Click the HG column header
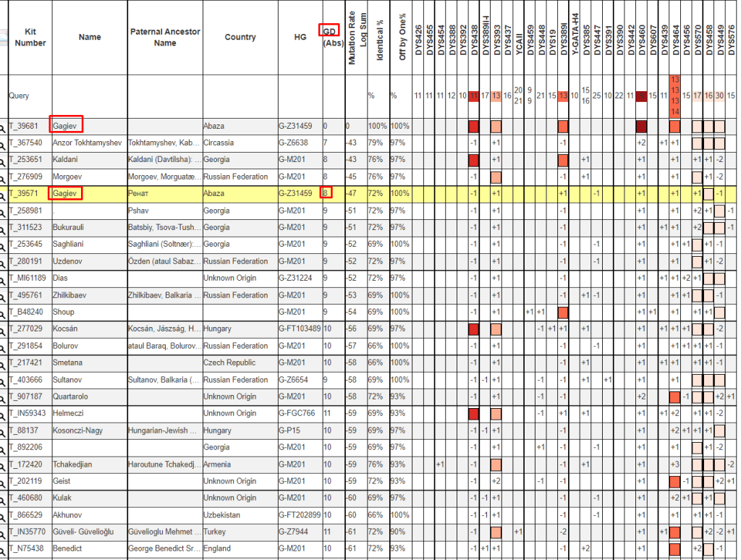 [x=300, y=37]
